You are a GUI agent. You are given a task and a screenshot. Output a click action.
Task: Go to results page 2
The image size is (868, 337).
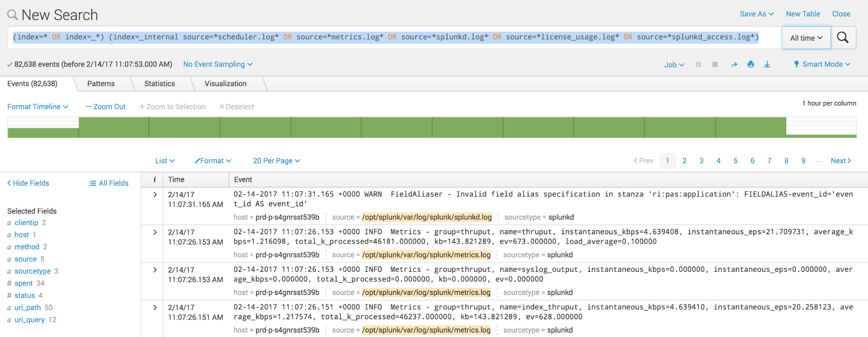(x=684, y=161)
